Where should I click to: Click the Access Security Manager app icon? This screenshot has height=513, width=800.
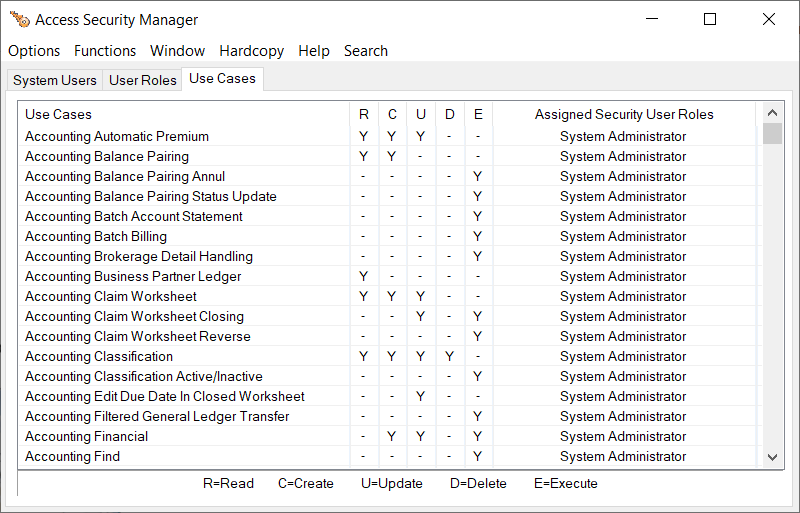tap(20, 19)
